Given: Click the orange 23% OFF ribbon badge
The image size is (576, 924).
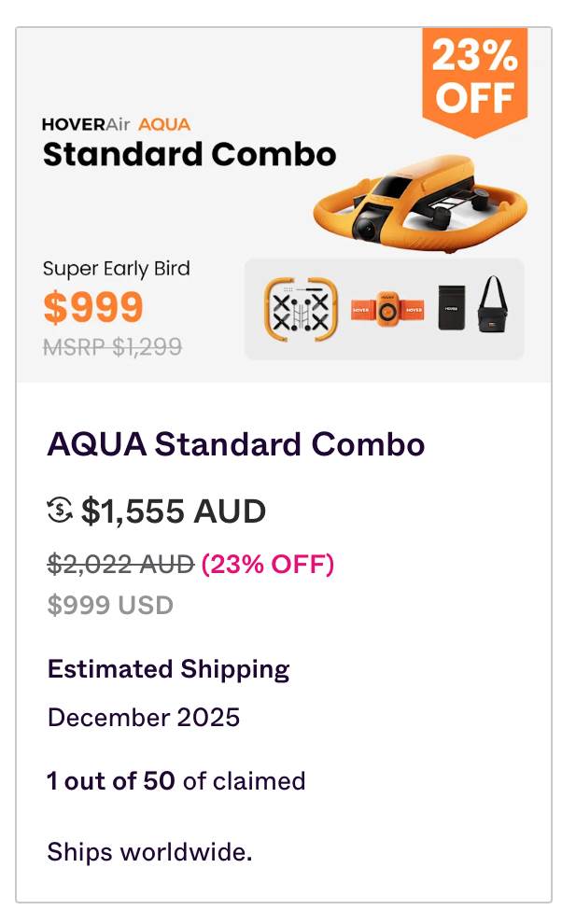Looking at the screenshot, I should 474,77.
